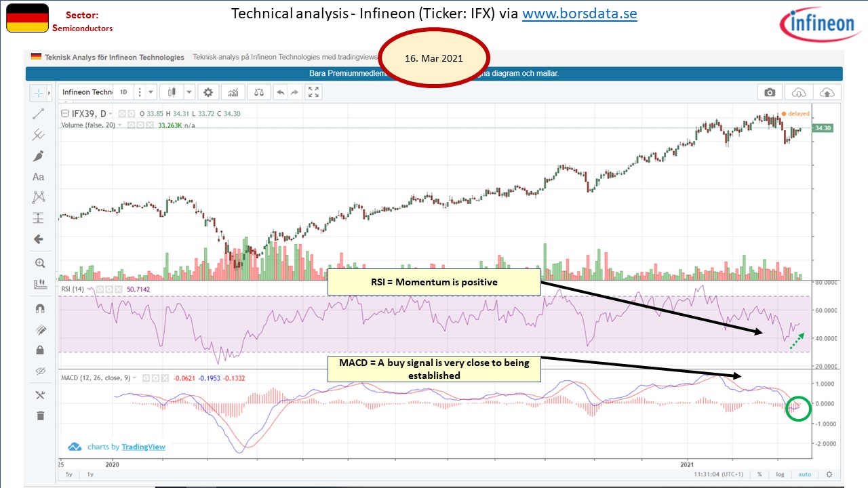Take a chart snapshot with camera icon

(x=770, y=92)
